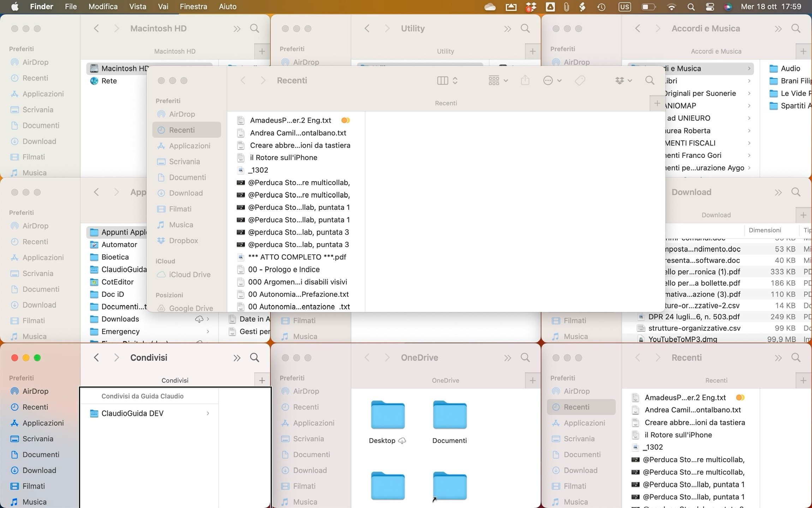
Task: Open the Vista menu
Action: (x=138, y=7)
